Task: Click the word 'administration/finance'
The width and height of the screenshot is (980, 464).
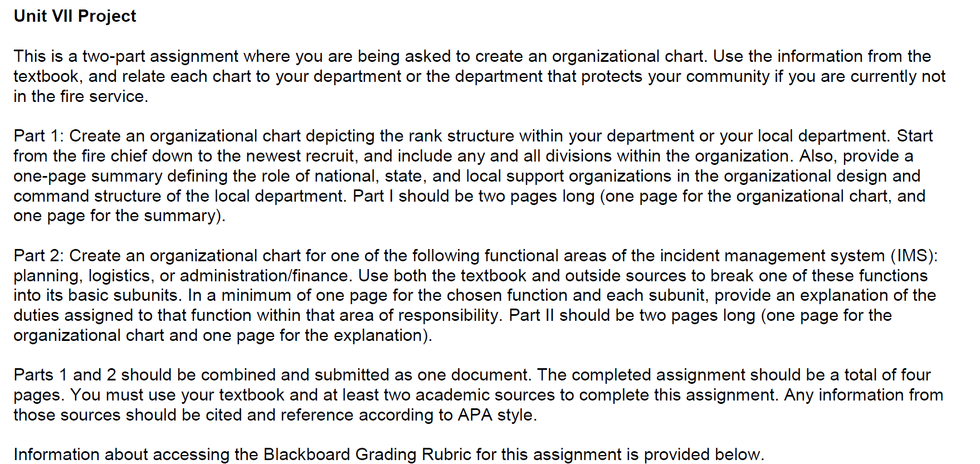Action: click(x=266, y=276)
